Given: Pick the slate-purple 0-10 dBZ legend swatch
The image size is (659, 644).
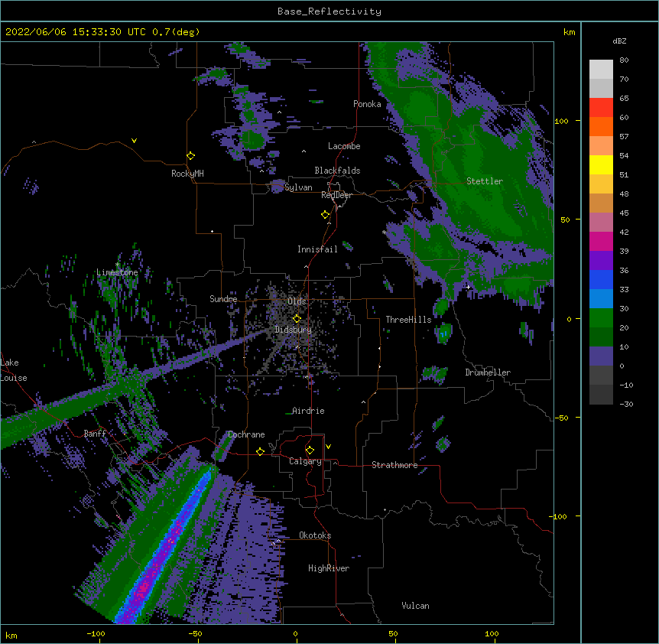Looking at the screenshot, I should (x=601, y=356).
